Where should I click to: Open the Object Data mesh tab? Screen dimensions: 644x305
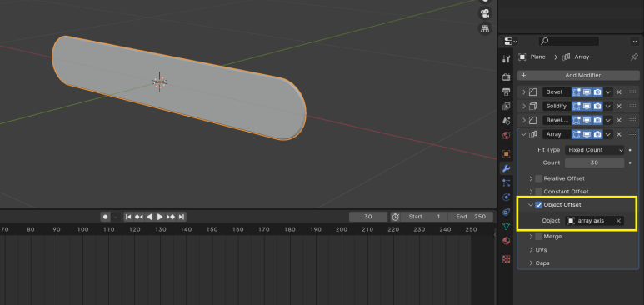pos(506,226)
